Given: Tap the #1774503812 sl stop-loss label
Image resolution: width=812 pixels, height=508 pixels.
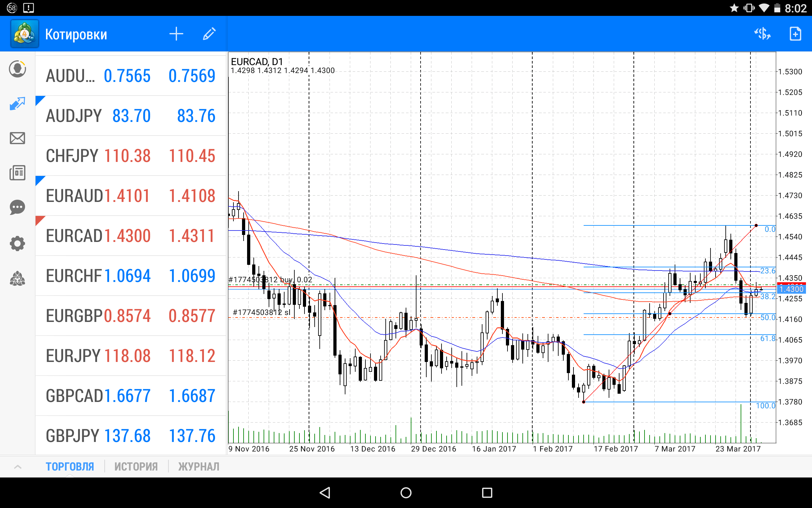Looking at the screenshot, I should click(262, 312).
